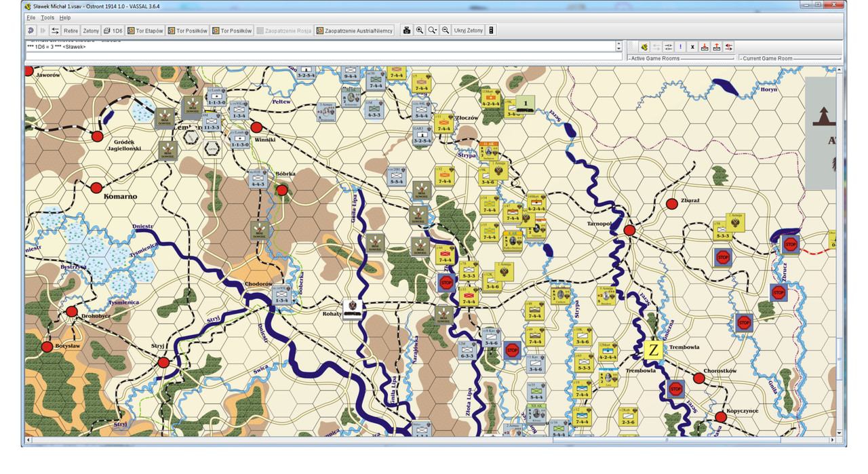The width and height of the screenshot is (868, 474).
Task: Take a map snapshot with camera icon
Action: pos(407,31)
